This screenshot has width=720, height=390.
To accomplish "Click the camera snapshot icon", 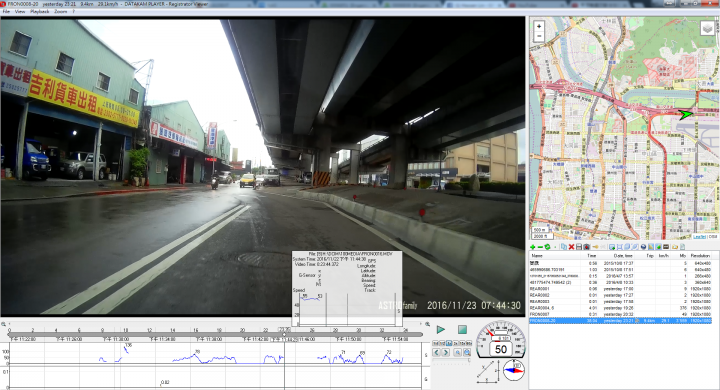I will pos(586,247).
